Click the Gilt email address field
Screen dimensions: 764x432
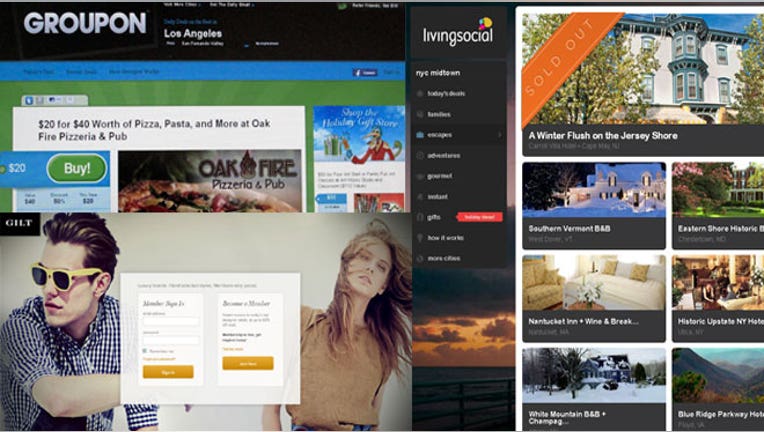coord(171,321)
